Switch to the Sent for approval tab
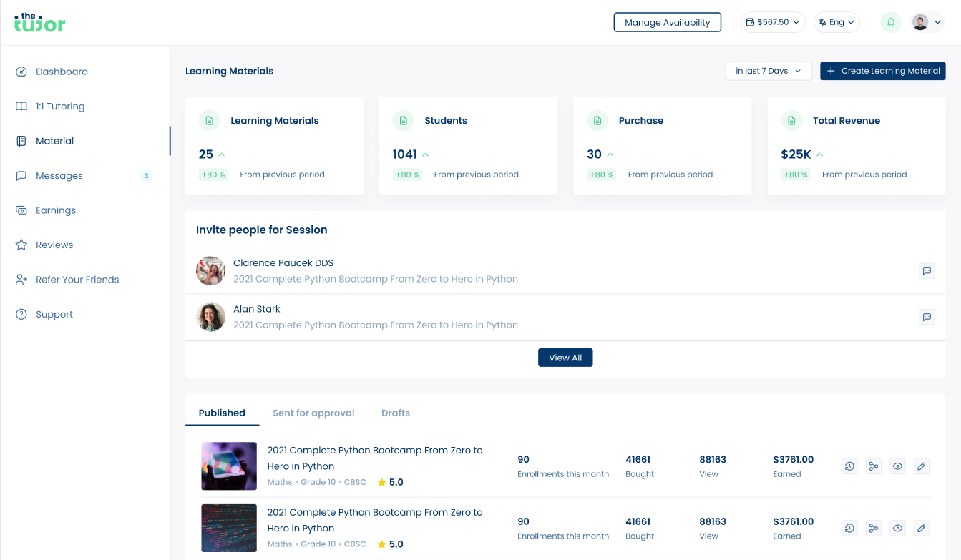Viewport: 961px width, 560px height. pyautogui.click(x=313, y=413)
